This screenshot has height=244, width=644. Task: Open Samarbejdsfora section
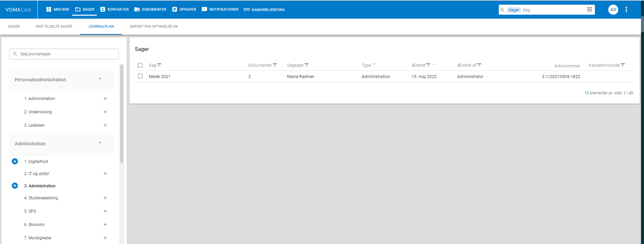tap(264, 9)
